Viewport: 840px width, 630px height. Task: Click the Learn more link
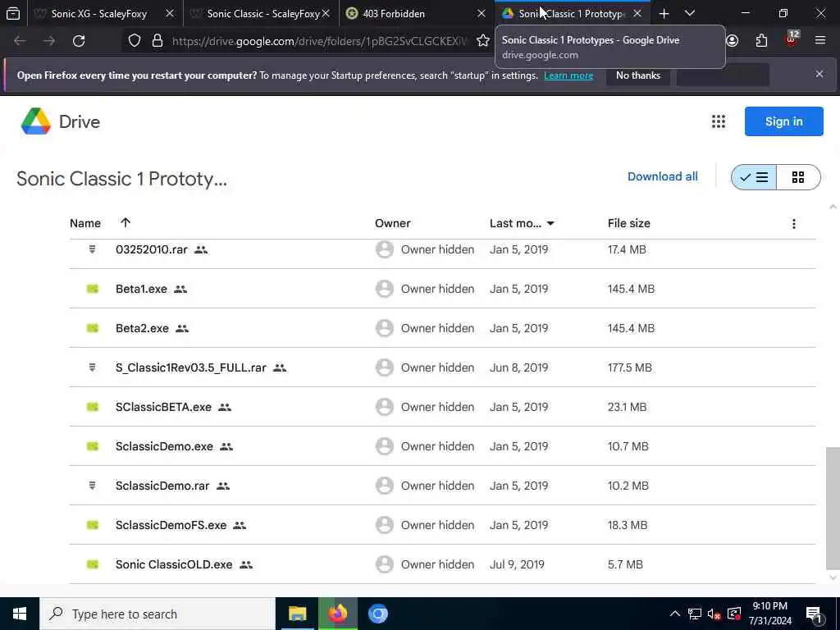pos(568,75)
